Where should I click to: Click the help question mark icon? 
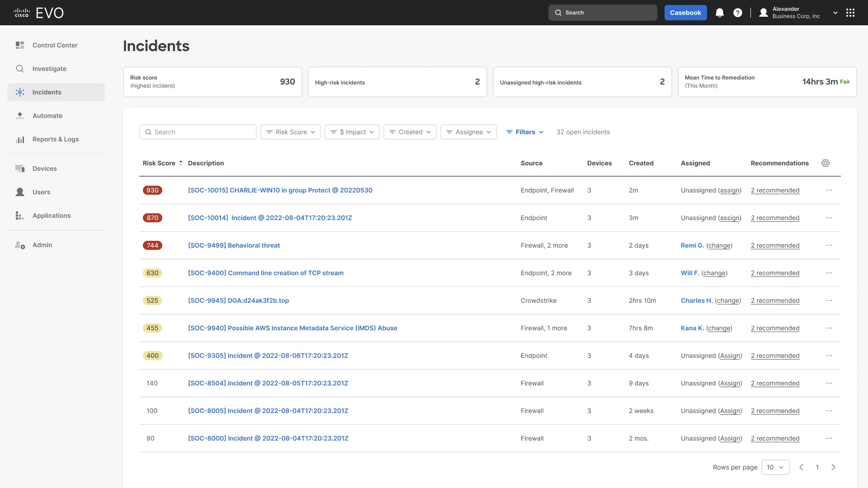point(738,13)
